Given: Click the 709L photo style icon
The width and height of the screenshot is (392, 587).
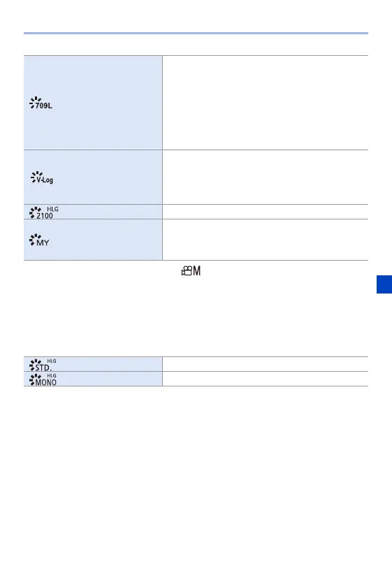Looking at the screenshot, I should 41,103.
